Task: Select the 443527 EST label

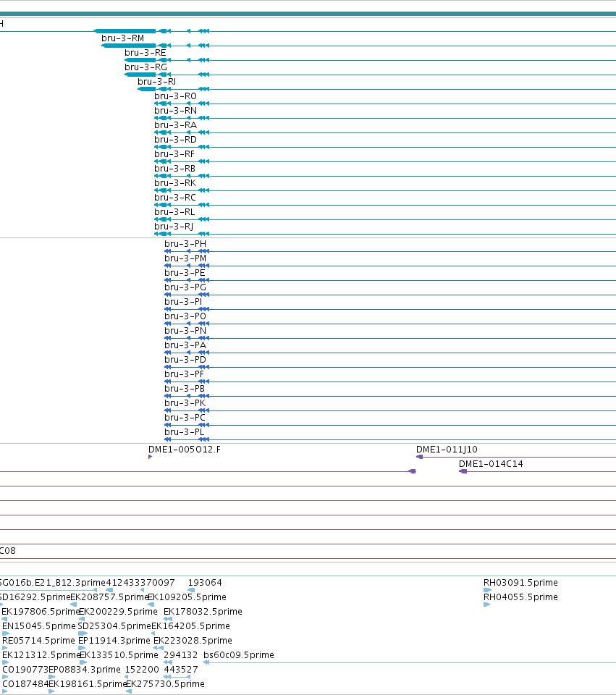Action: (x=181, y=670)
